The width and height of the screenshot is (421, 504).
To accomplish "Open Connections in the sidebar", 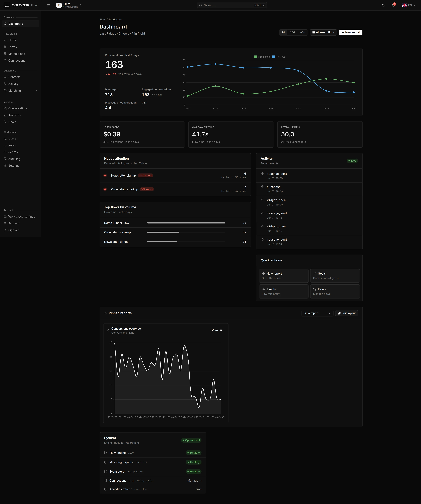I will click(20, 61).
